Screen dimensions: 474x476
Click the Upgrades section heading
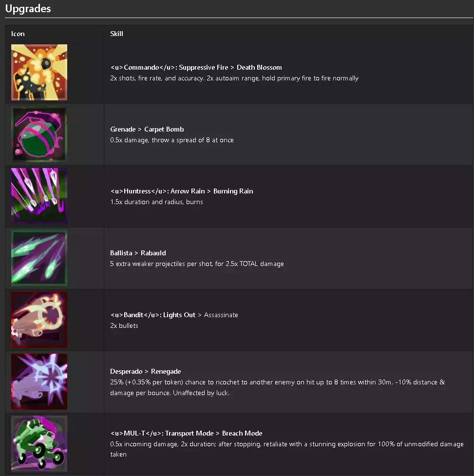(28, 9)
